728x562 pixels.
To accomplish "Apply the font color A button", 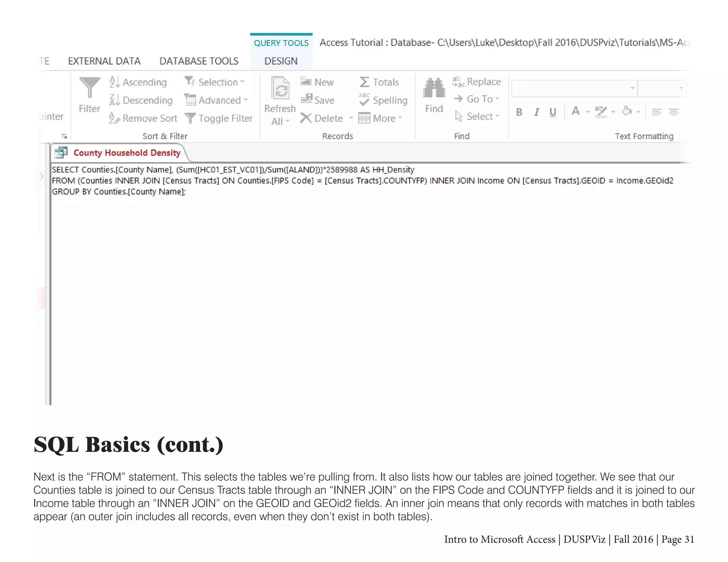I will tap(576, 111).
